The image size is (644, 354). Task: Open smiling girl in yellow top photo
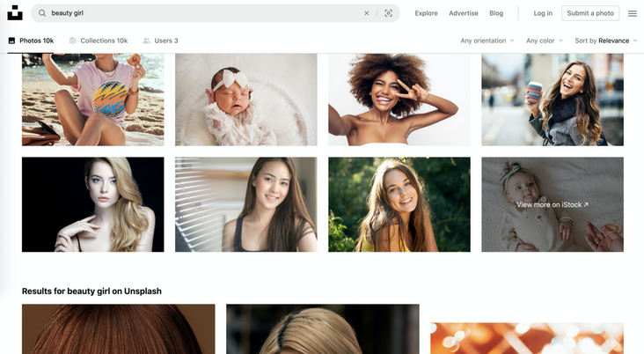(399, 204)
